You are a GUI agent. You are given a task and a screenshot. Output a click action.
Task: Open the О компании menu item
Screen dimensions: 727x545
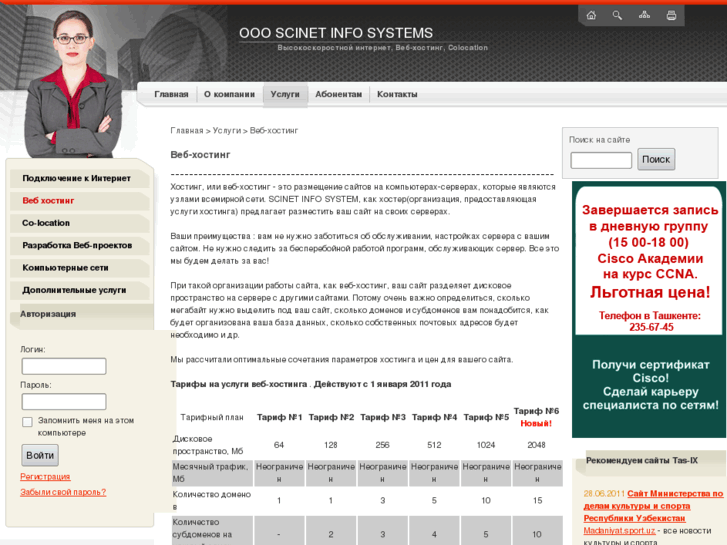pyautogui.click(x=229, y=94)
